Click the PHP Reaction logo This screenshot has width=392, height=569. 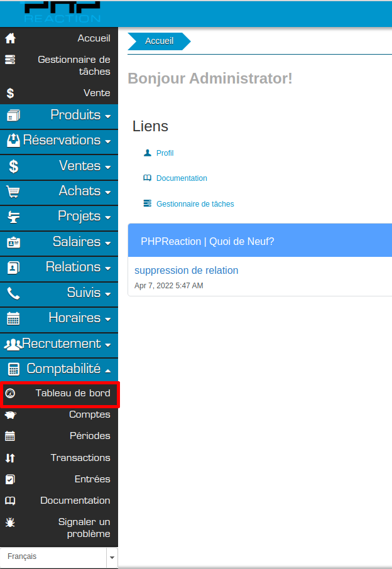click(62, 13)
